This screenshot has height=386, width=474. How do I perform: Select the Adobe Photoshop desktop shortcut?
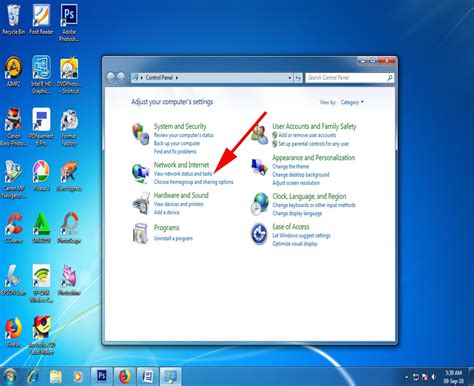tap(69, 23)
